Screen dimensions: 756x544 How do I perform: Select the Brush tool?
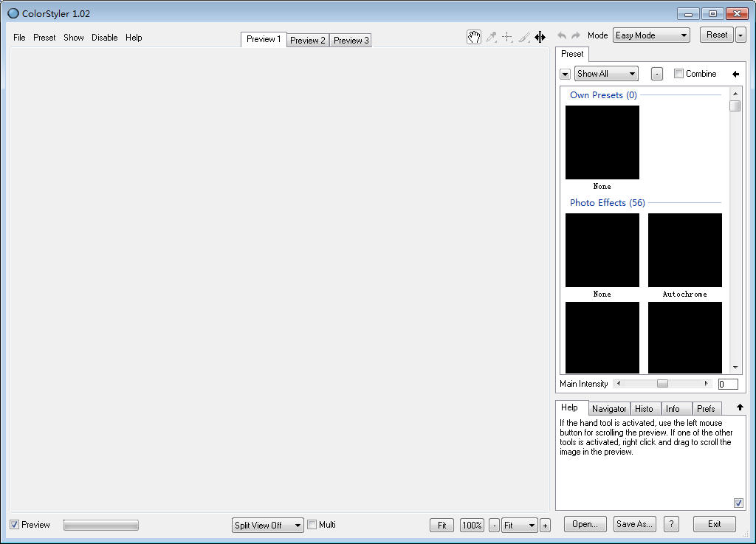point(524,37)
